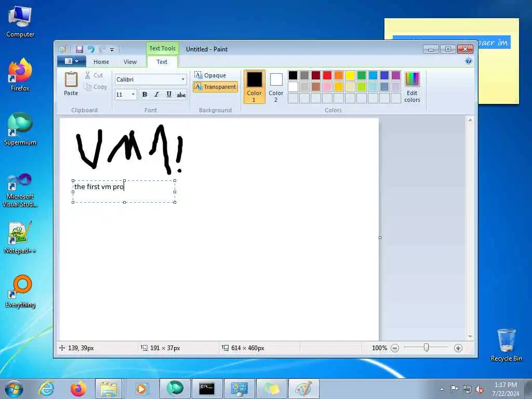
Task: Click the Firefox desktop shortcut
Action: click(20, 75)
